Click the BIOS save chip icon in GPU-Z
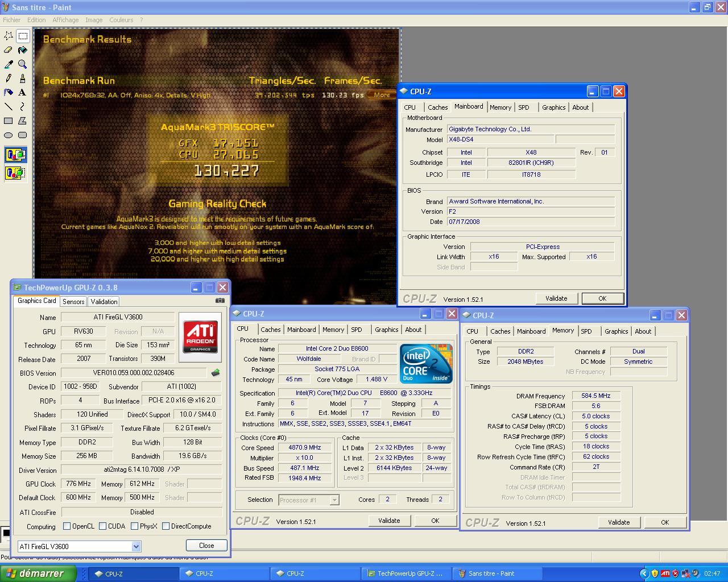The height and width of the screenshot is (582, 728). (x=215, y=373)
